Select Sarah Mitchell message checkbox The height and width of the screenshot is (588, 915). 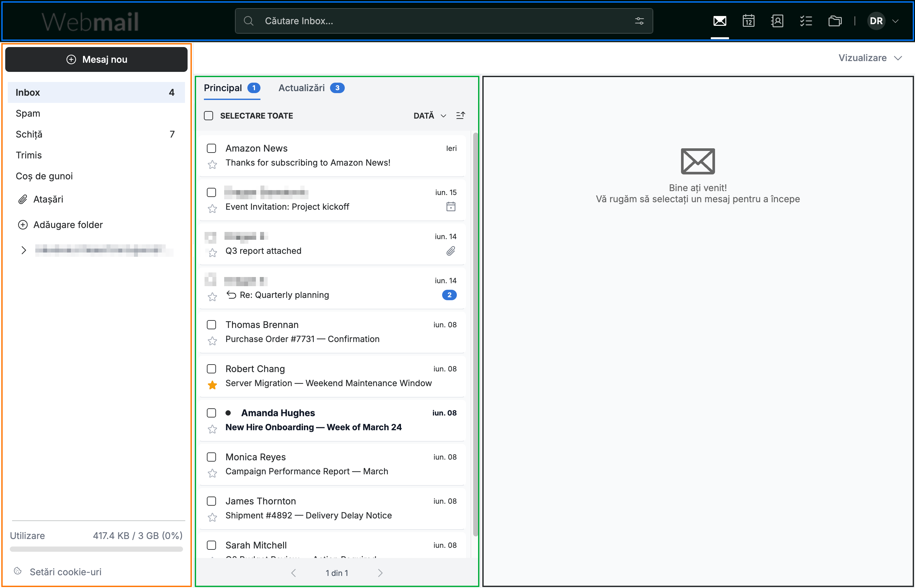211,545
